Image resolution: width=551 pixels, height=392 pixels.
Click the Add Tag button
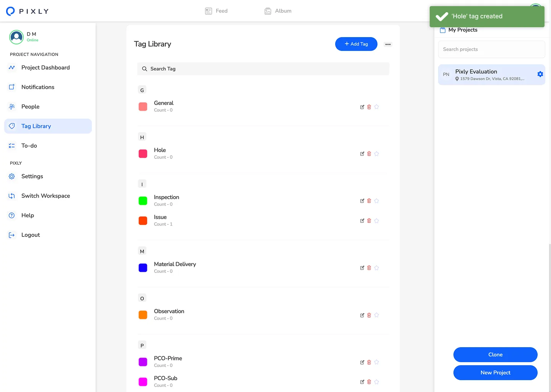[x=356, y=44]
